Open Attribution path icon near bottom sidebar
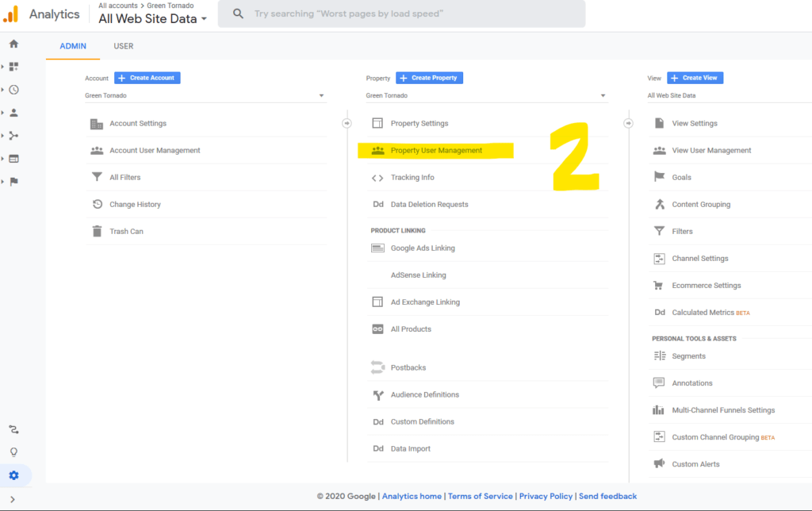 14,429
